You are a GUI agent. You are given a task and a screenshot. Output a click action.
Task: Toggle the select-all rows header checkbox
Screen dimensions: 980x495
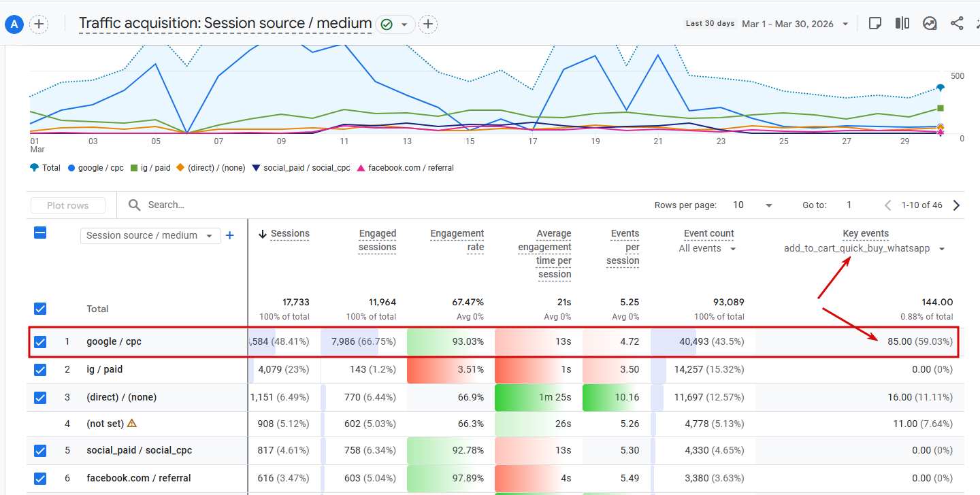tap(40, 233)
